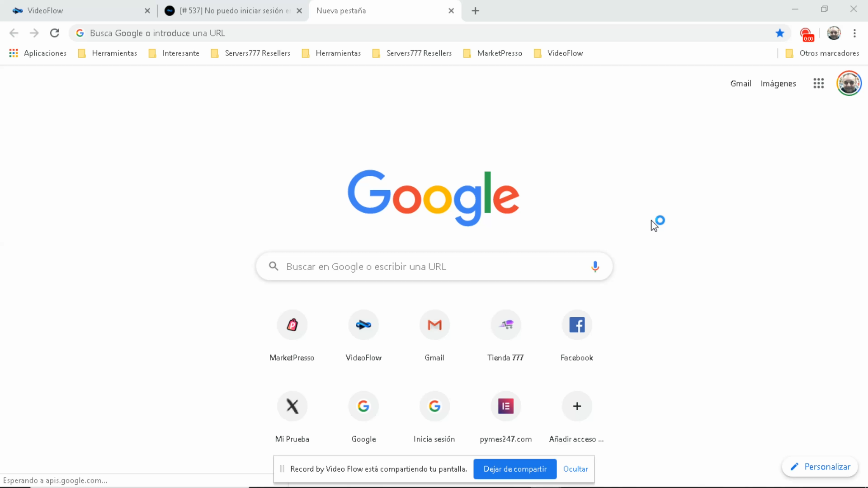Open the Mi Prueba shortcut tile

(x=292, y=418)
